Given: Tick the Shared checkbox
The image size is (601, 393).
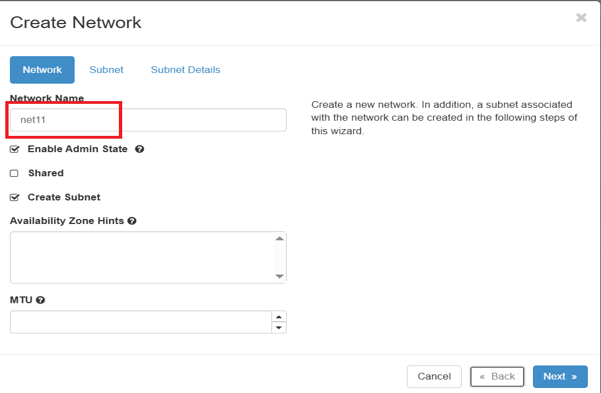Looking at the screenshot, I should pos(14,173).
